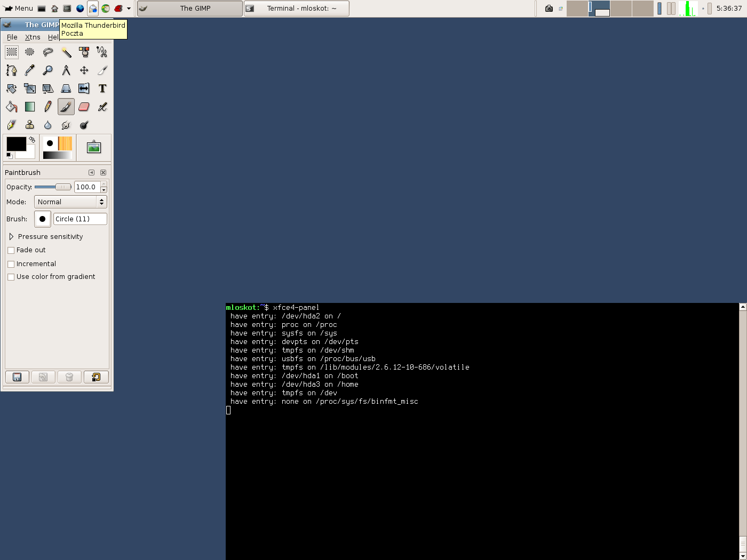Activate the Zoom magnifier tool
Image resolution: width=747 pixels, height=560 pixels.
48,70
